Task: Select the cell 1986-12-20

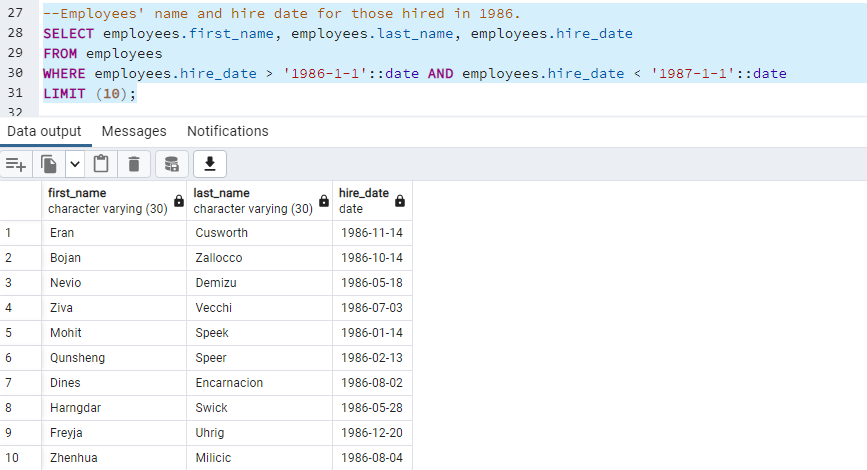Action: pyautogui.click(x=372, y=432)
